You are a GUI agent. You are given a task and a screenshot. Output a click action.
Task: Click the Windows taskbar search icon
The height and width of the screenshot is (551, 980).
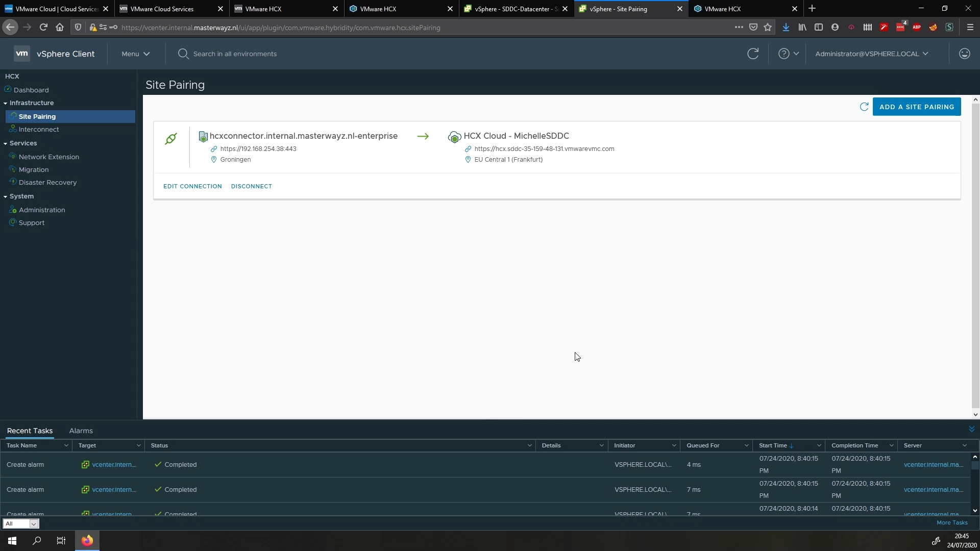(37, 541)
